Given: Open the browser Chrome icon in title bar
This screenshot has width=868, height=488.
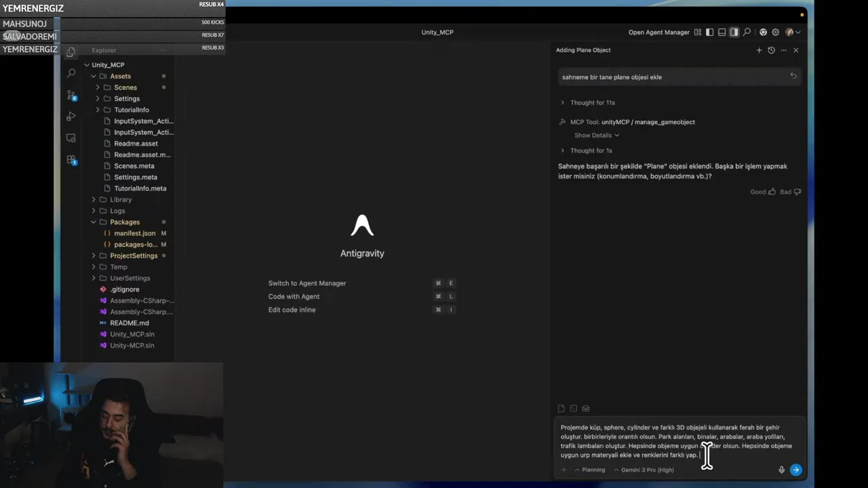Looking at the screenshot, I should click(763, 32).
